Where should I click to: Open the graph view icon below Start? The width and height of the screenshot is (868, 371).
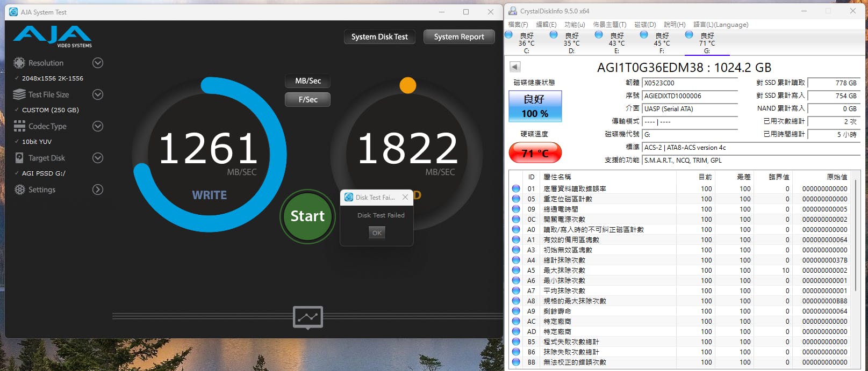coord(308,317)
